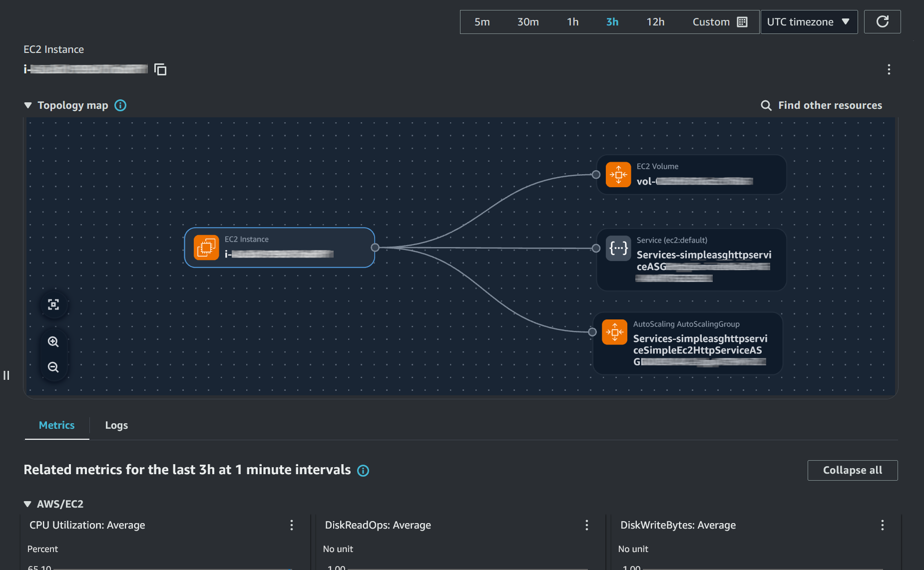
Task: Copy the EC2 instance ID using copy icon
Action: pos(160,69)
